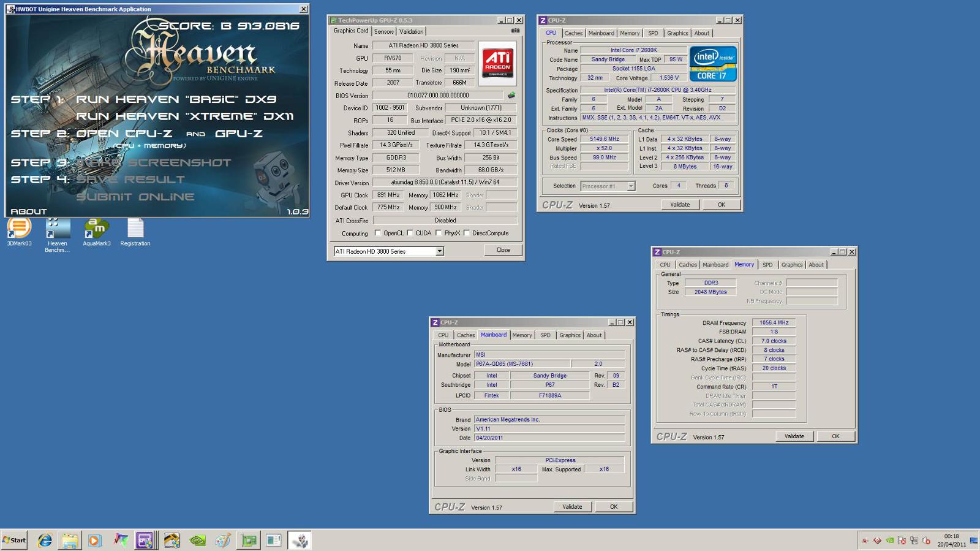Click Save Result in Heaven app
Image resolution: width=980 pixels, height=551 pixels.
(x=130, y=180)
